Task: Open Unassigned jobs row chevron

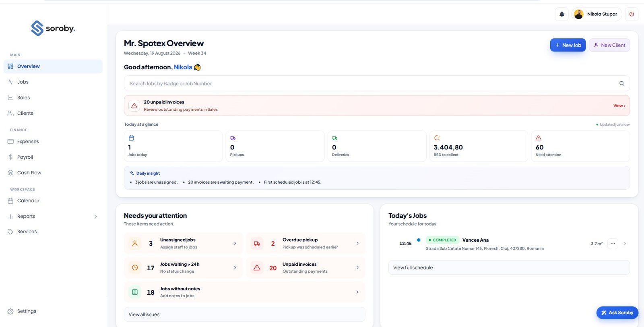Action: (x=235, y=244)
